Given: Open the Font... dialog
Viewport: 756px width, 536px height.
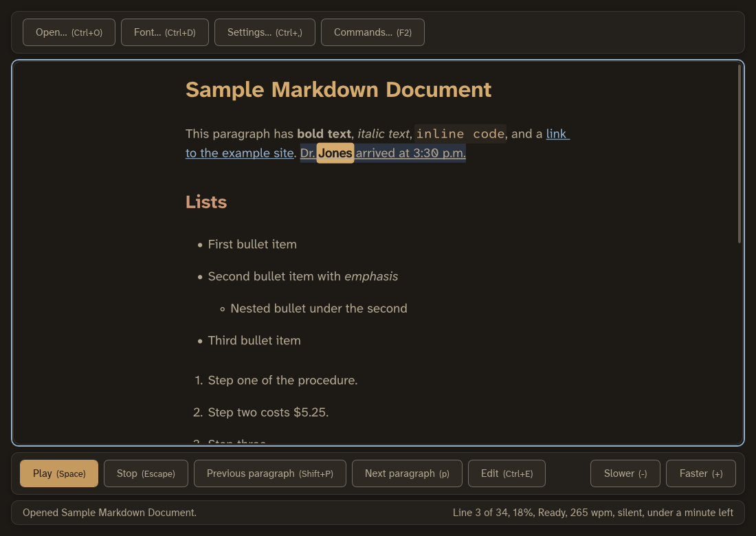Looking at the screenshot, I should pos(165,32).
